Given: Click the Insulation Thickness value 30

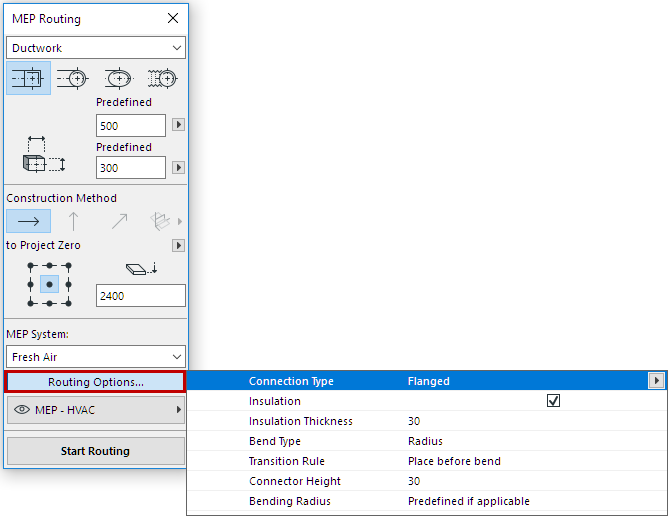Looking at the screenshot, I should point(414,421).
